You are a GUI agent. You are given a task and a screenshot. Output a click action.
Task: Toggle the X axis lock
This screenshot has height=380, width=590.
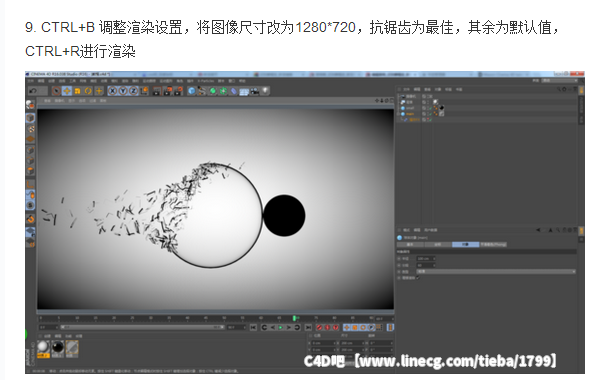(x=113, y=91)
